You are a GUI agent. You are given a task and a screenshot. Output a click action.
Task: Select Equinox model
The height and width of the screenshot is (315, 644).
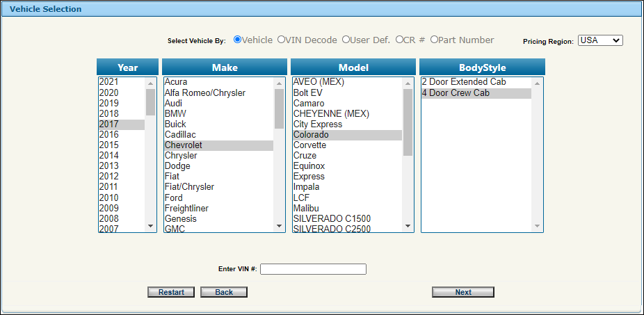[x=347, y=166]
